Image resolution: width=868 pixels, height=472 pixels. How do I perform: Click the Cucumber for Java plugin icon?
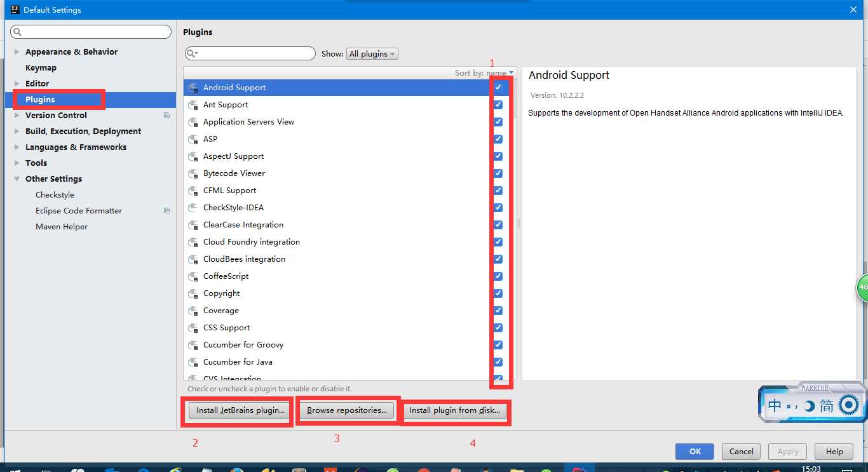tap(193, 362)
